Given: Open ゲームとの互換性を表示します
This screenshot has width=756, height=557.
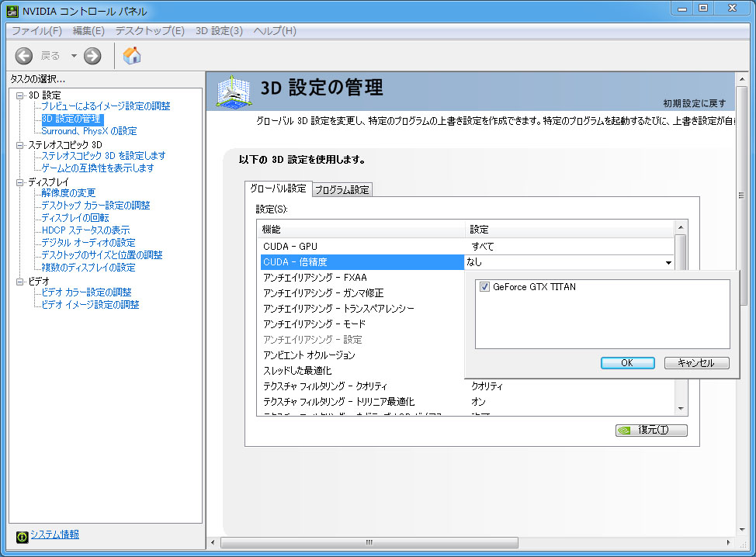Looking at the screenshot, I should tap(97, 168).
